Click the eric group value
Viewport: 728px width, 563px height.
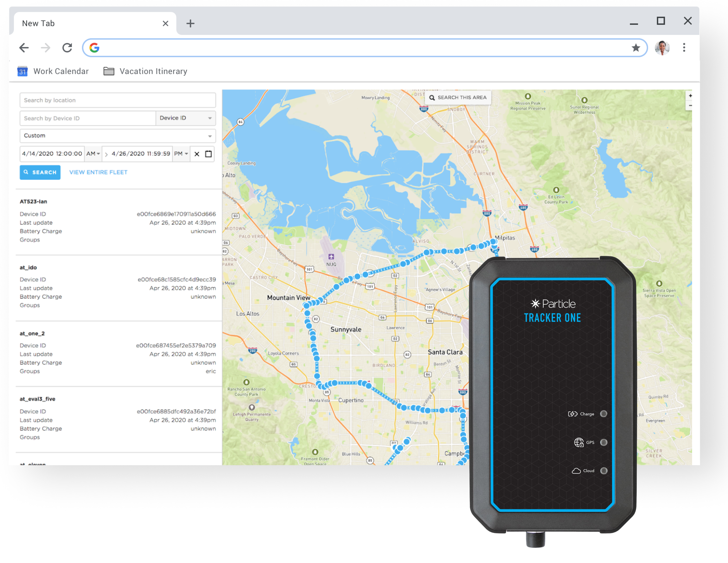211,371
